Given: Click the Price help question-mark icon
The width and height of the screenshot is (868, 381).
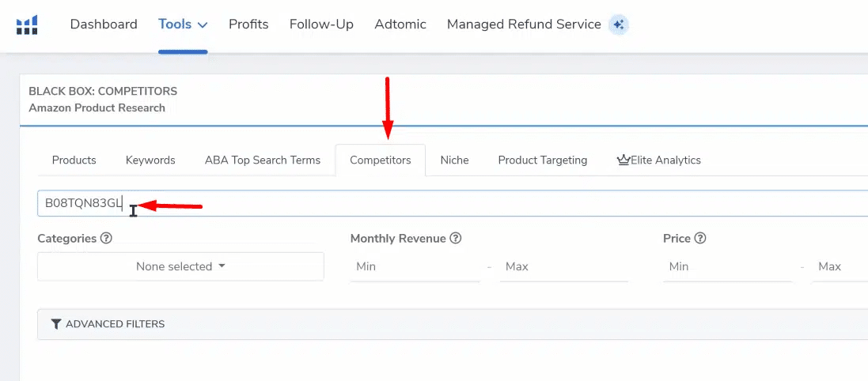Looking at the screenshot, I should pos(700,238).
